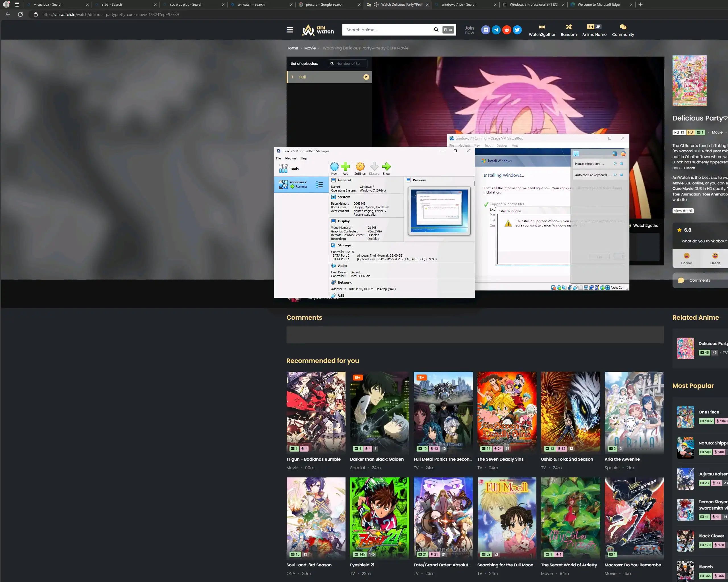Click the View detail button
The image size is (728, 582).
point(683,211)
